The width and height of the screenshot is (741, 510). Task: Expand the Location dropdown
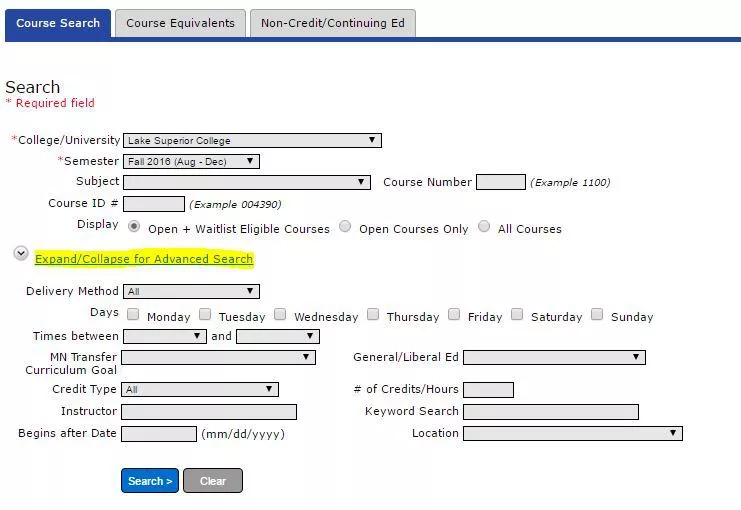(572, 434)
